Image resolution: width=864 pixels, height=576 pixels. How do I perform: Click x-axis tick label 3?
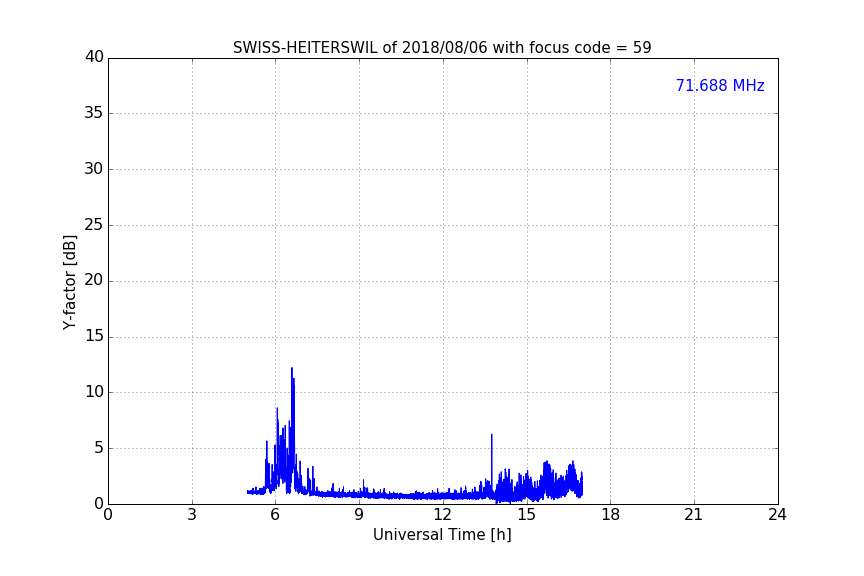192,515
